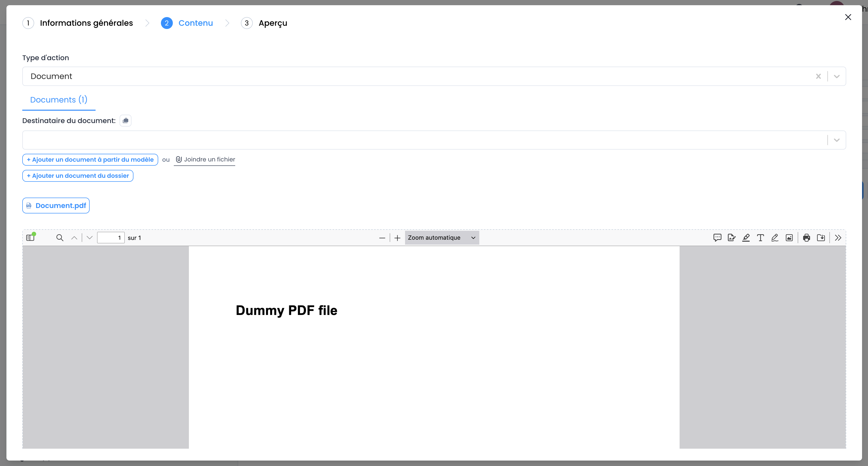Download the PDF with save icon
The width and height of the screenshot is (868, 466).
point(821,237)
